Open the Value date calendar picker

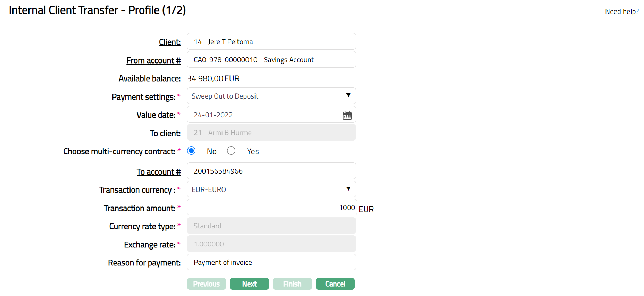tap(347, 116)
